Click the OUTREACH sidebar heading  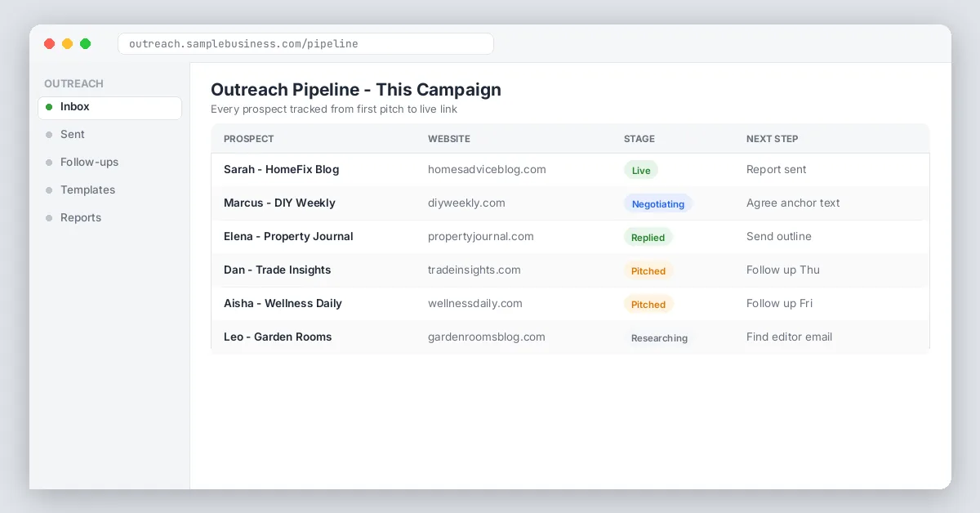pyautogui.click(x=73, y=84)
